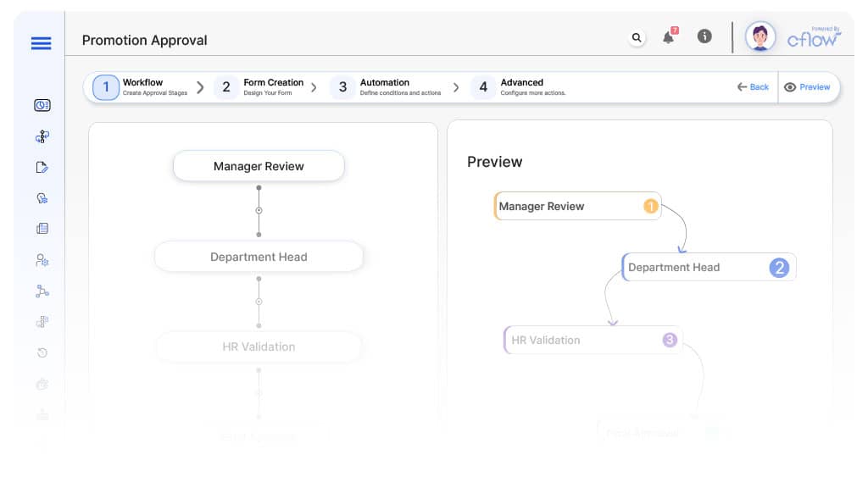This screenshot has width=868, height=488.
Task: Open the reports sheet sidebar icon
Action: 42,229
